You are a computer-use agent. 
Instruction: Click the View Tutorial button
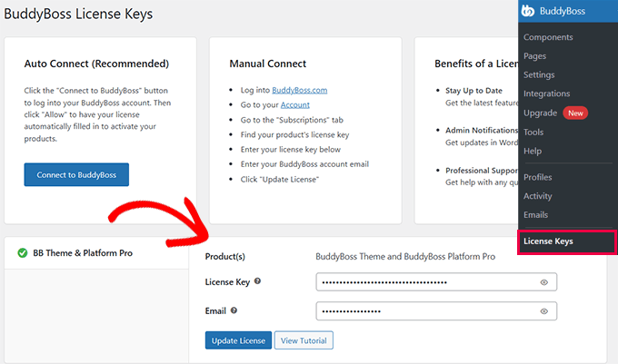coord(304,340)
